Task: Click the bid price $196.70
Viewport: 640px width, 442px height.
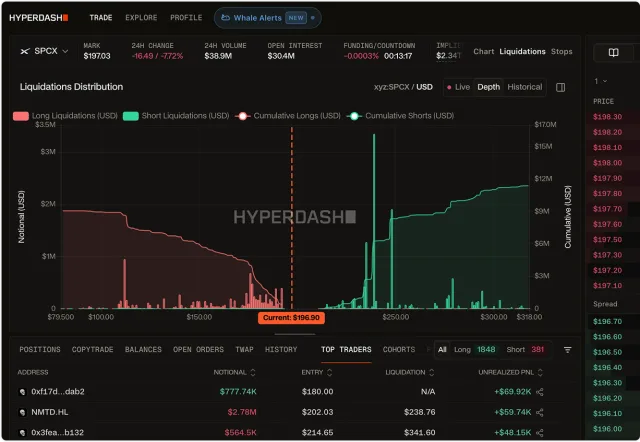Action: (607, 322)
